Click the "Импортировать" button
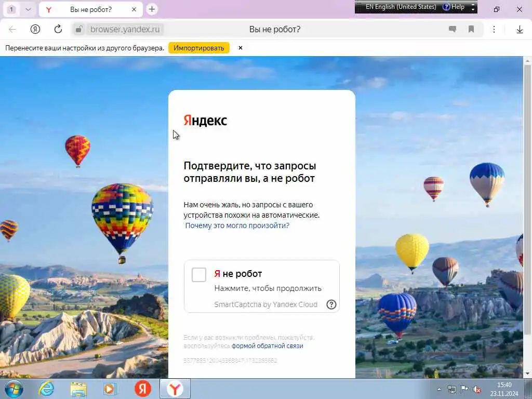The width and height of the screenshot is (532, 399). 199,48
